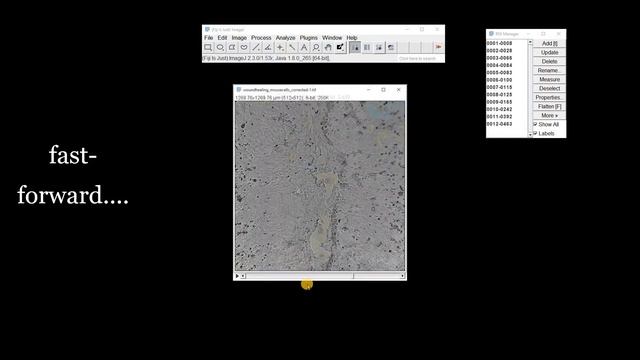Open the More Tools red arrow menu
Image resolution: width=640 pixels, height=360 pixels.
439,47
